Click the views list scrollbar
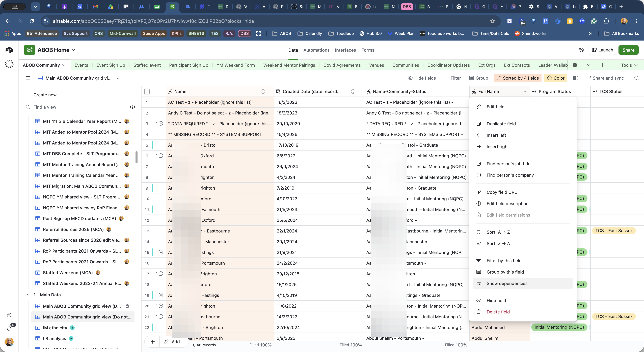Viewport: 644px width, 352px height. (x=137, y=157)
